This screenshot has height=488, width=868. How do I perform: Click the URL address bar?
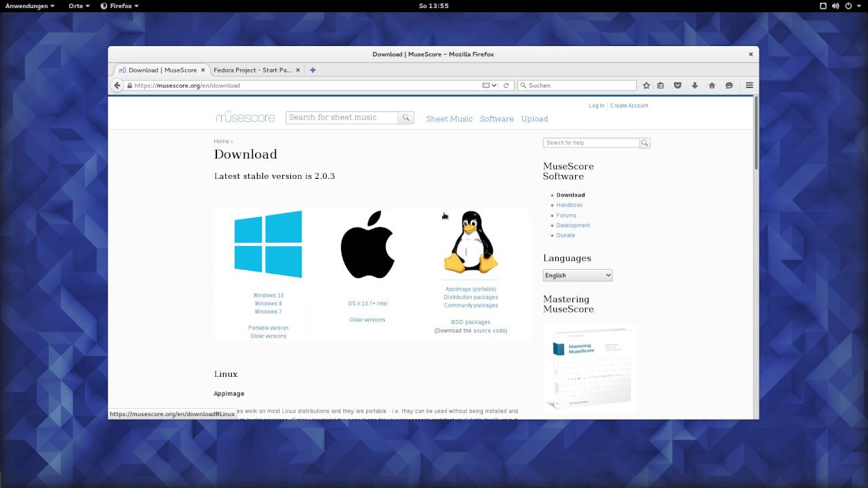[x=305, y=85]
